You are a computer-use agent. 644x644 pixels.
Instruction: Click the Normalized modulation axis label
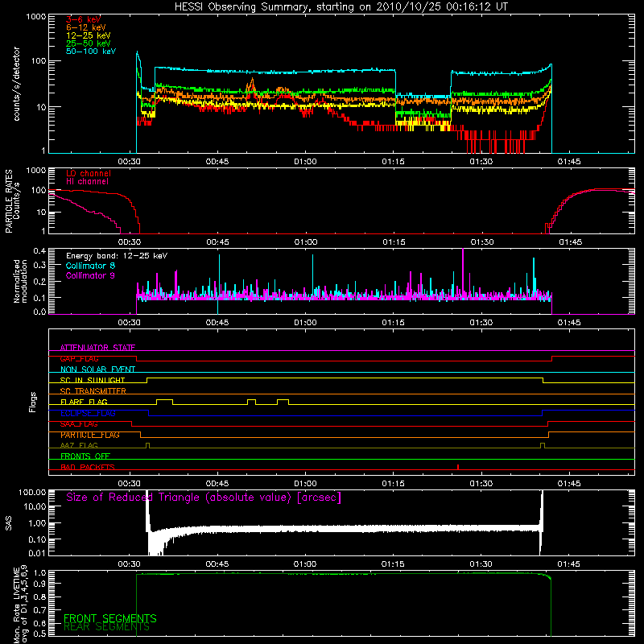[20, 281]
